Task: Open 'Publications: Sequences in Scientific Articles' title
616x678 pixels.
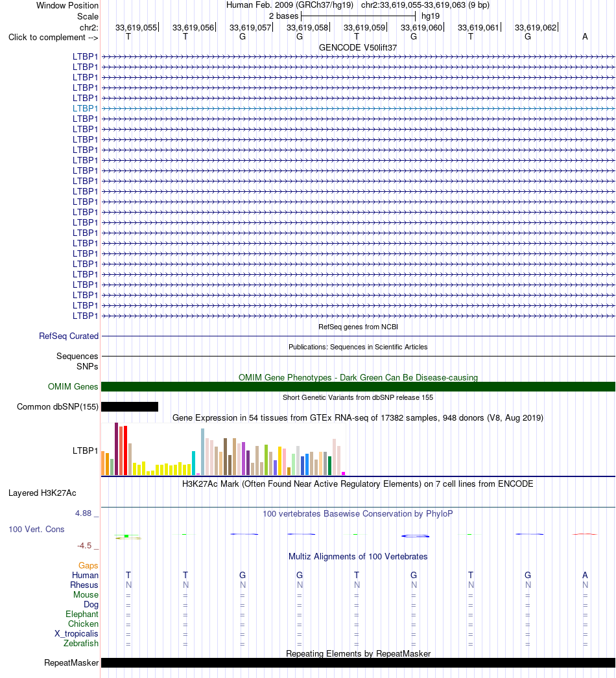Action: 358,347
